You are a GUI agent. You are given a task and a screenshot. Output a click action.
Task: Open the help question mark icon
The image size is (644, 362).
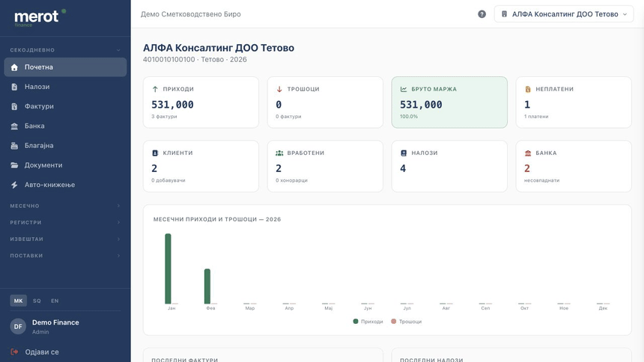[482, 14]
